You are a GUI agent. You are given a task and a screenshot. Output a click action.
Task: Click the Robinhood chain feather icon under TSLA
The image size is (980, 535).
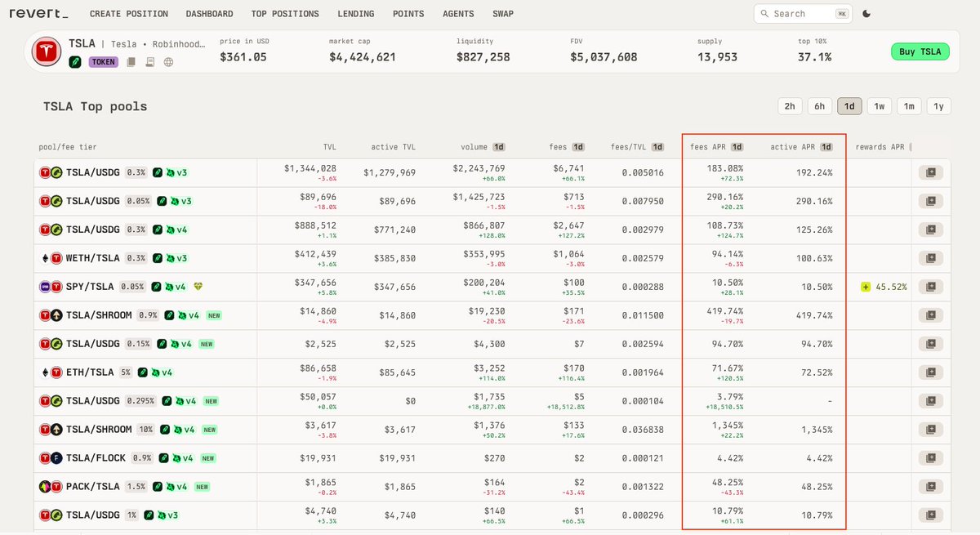(75, 61)
